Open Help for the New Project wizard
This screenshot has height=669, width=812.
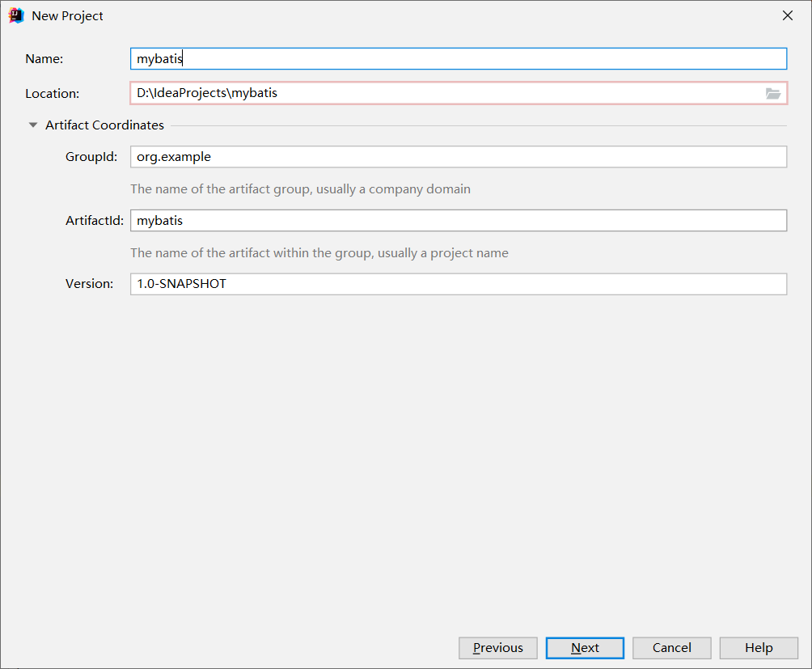(x=758, y=647)
